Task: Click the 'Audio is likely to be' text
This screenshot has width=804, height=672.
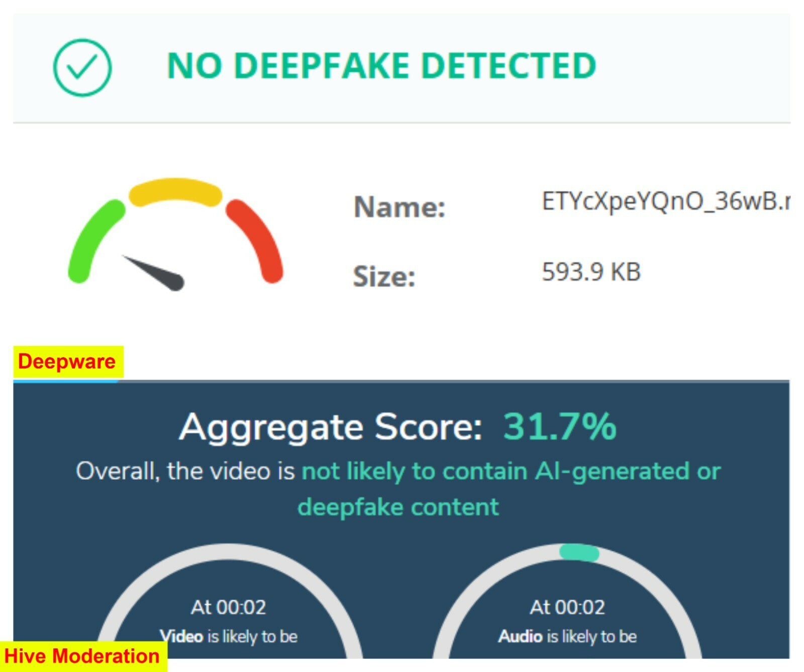Action: point(567,636)
